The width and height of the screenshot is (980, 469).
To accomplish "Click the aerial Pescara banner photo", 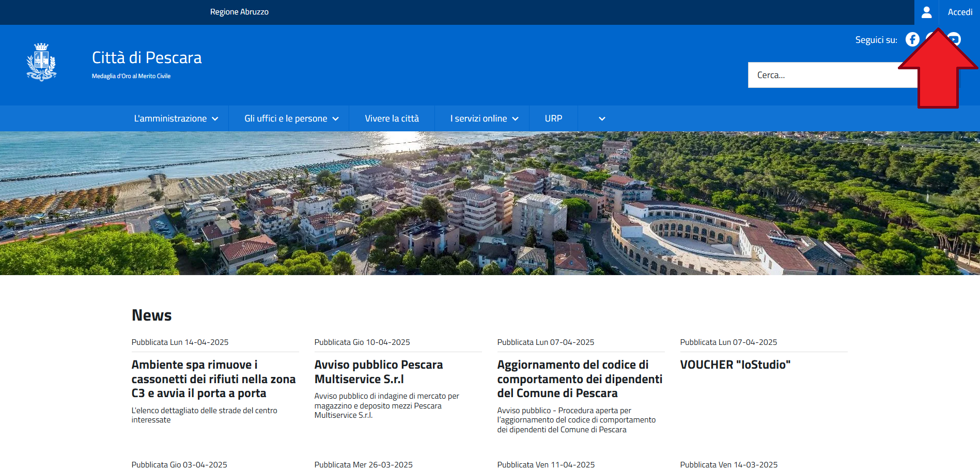I will click(490, 203).
